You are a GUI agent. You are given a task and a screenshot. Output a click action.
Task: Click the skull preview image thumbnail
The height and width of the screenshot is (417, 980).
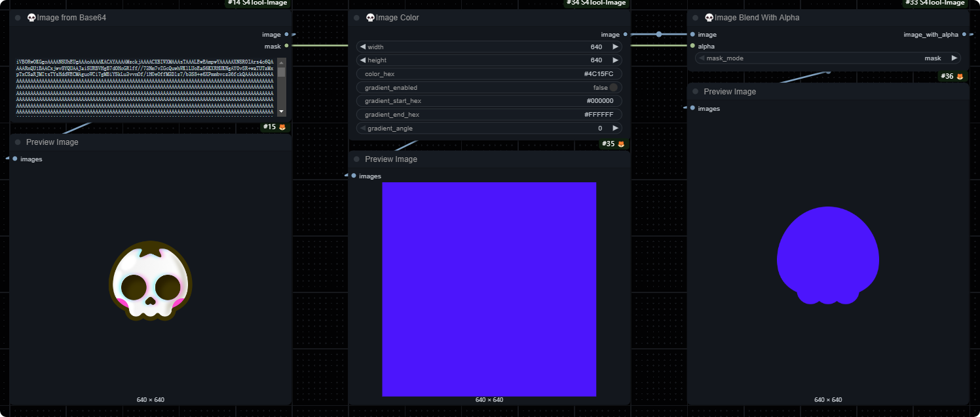coord(150,281)
